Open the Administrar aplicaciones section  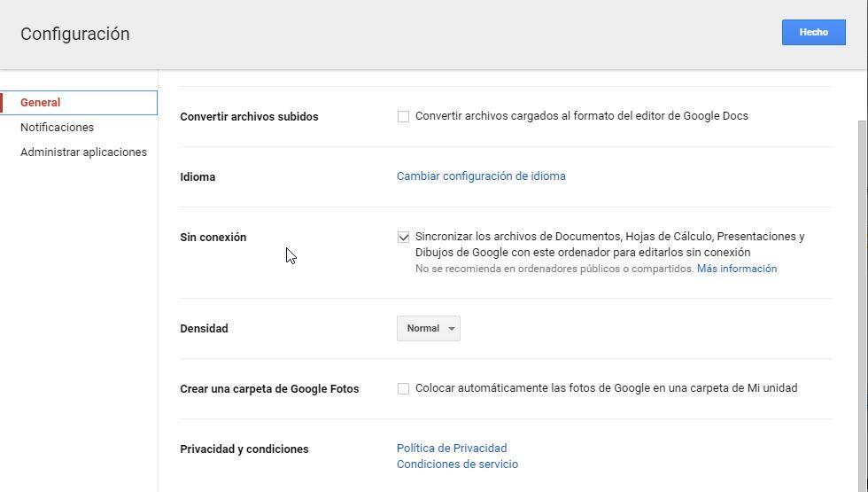(83, 152)
